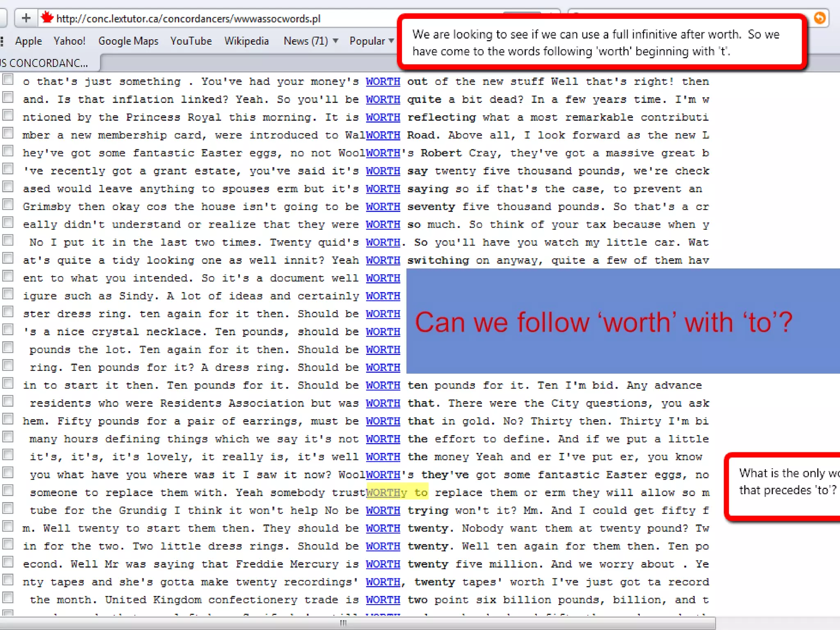The width and height of the screenshot is (840, 630).
Task: Click WORTH link before "the effort to define"
Action: pos(383,439)
